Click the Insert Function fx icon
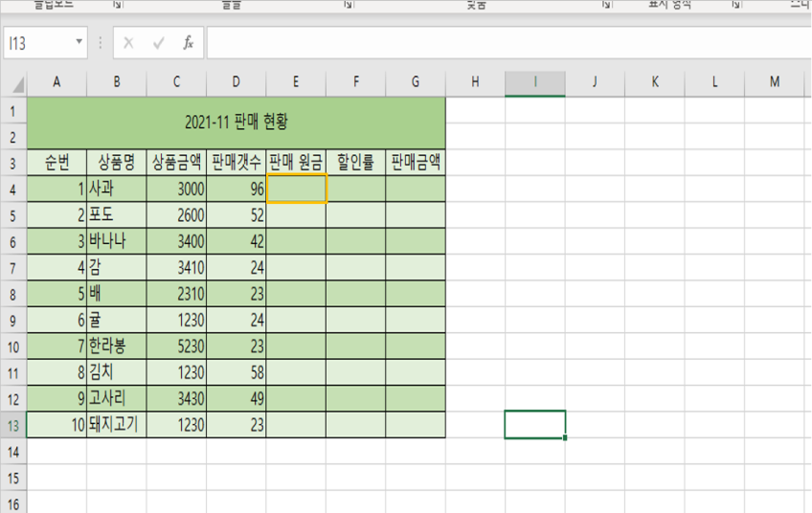The width and height of the screenshot is (812, 513). coord(188,43)
